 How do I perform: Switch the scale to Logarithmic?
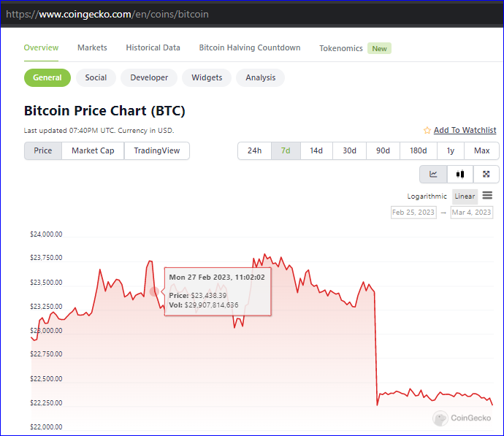pos(427,196)
